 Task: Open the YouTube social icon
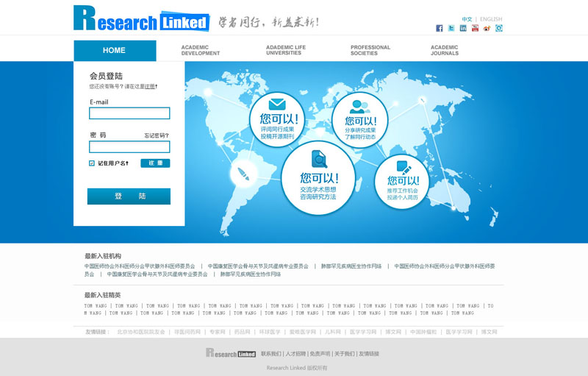475,28
